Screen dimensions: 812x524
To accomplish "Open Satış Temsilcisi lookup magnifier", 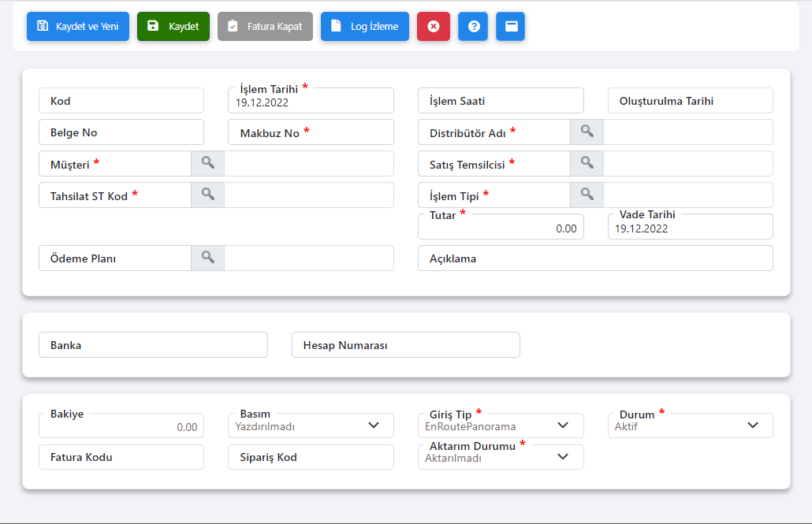I will pos(587,163).
